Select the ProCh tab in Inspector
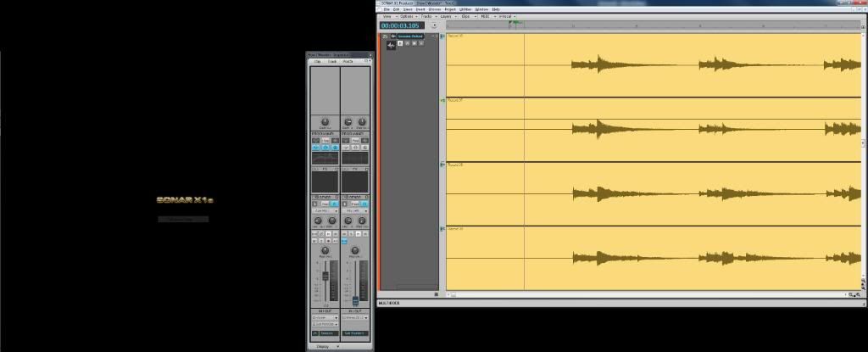868x352 pixels. [348, 62]
